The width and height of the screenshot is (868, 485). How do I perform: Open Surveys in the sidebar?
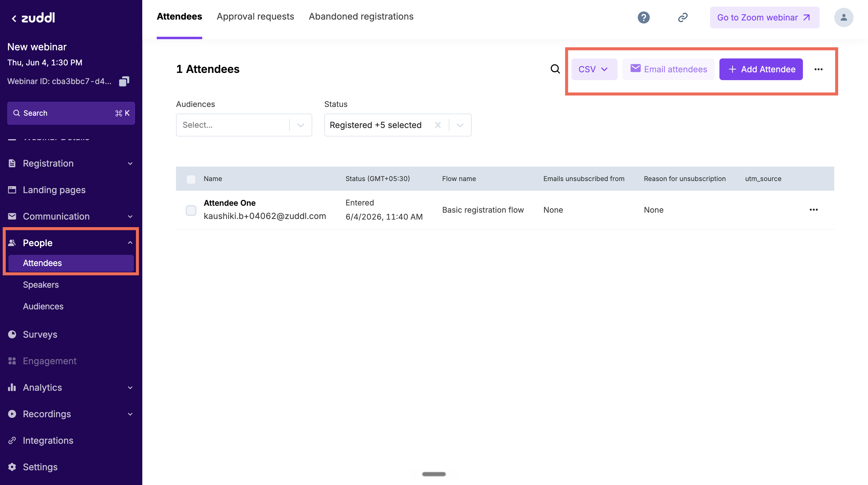click(x=40, y=334)
